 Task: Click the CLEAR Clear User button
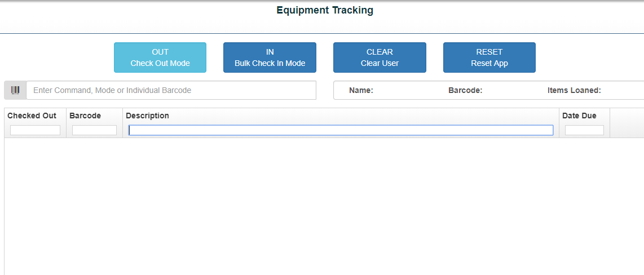(x=380, y=57)
